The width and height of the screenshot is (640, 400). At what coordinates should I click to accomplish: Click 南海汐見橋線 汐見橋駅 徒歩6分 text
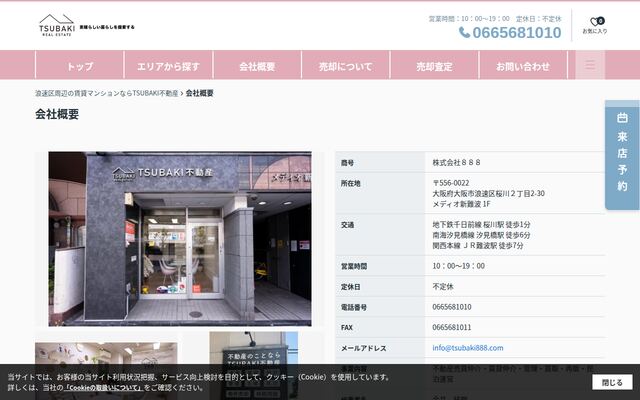click(x=482, y=235)
